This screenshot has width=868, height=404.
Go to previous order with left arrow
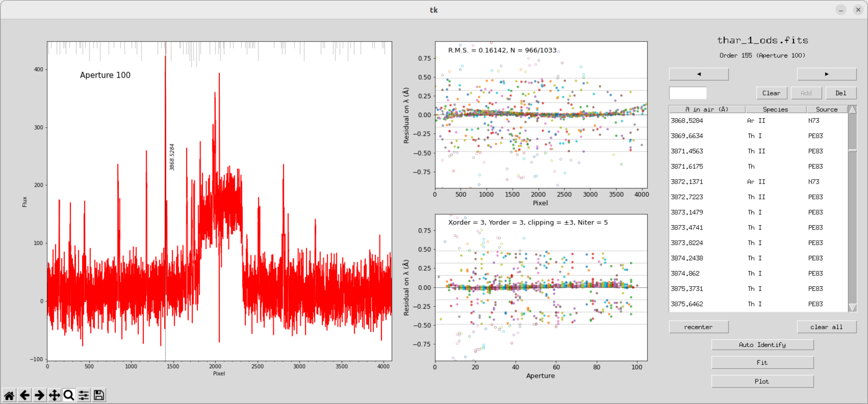tap(698, 74)
